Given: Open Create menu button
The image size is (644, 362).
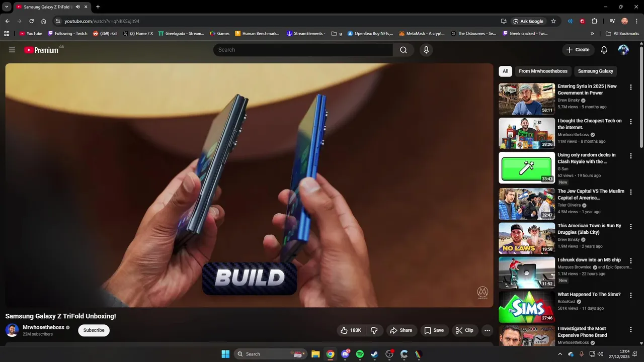Looking at the screenshot, I should tap(578, 50).
